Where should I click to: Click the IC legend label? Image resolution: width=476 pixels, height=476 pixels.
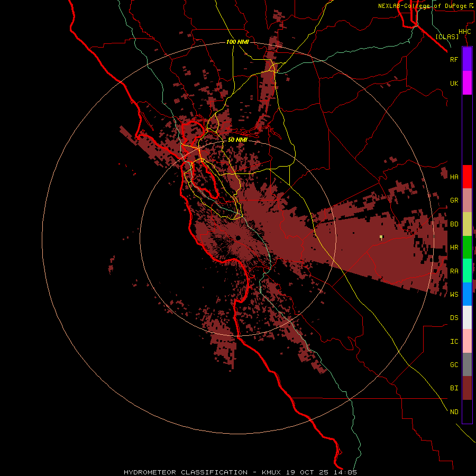coord(454,342)
